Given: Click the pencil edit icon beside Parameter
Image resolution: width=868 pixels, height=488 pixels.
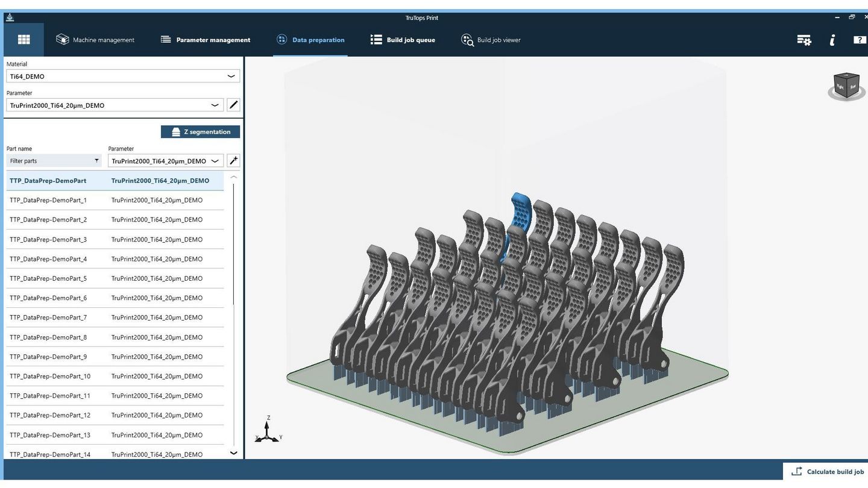Looking at the screenshot, I should pos(233,105).
